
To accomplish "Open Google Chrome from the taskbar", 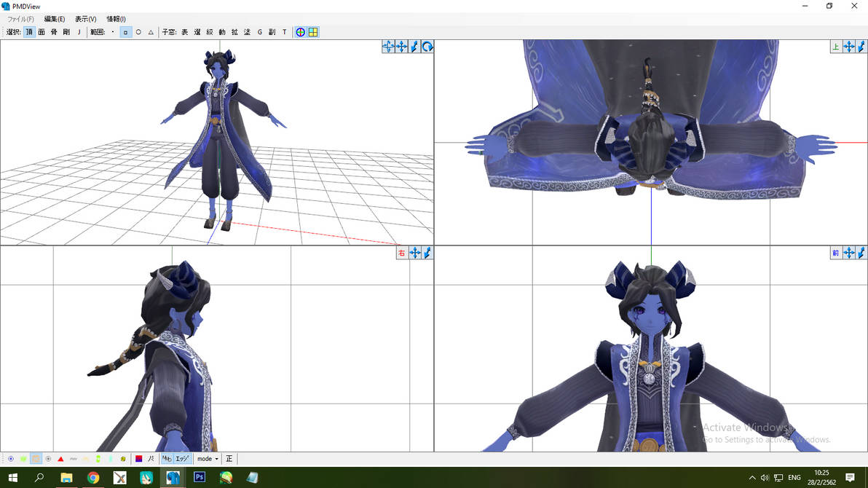I will click(93, 477).
